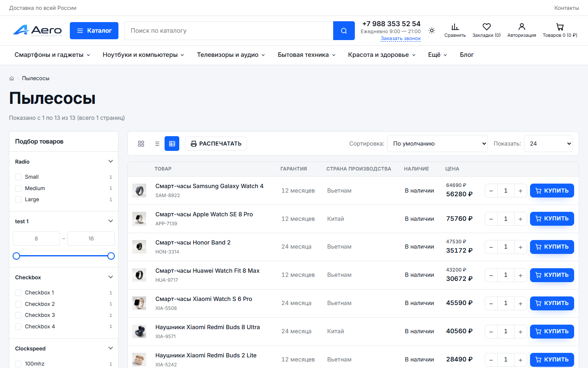588x368 pixels.
Task: Decrease quantity for Samsung Galaxy Watch 4
Action: (x=491, y=191)
